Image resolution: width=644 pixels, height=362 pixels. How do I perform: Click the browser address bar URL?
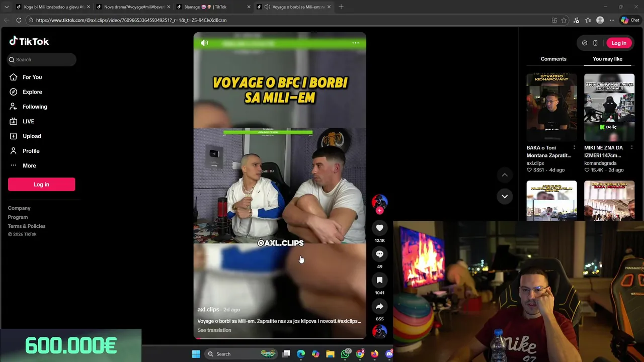pos(131,20)
